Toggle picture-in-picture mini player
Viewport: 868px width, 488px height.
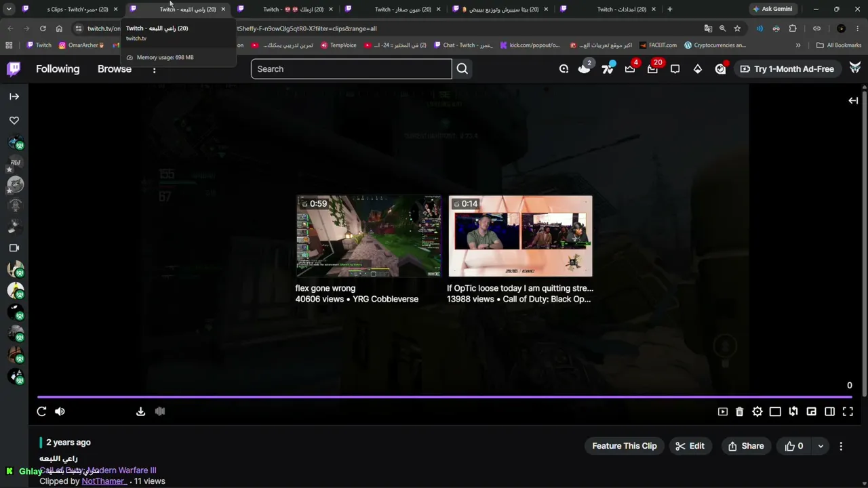click(812, 411)
